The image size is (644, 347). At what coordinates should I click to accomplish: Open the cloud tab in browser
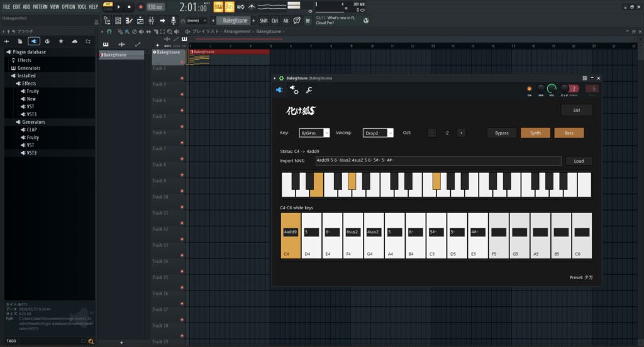(x=74, y=41)
